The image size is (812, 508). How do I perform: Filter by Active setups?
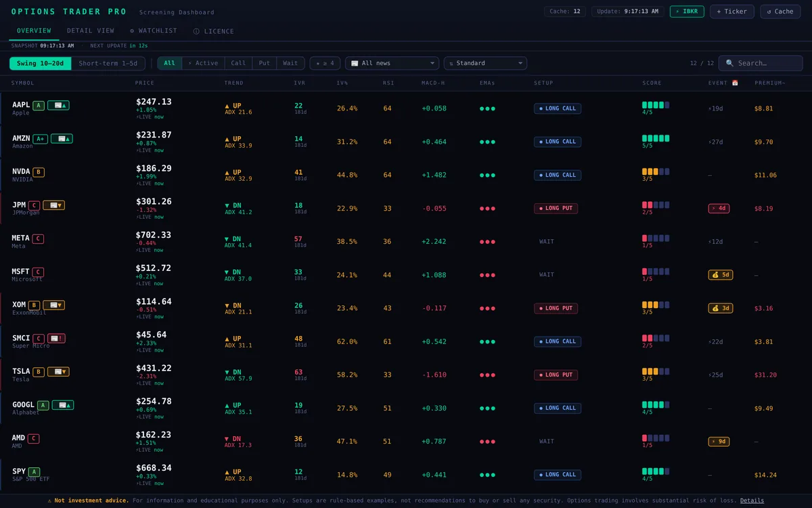tap(203, 63)
